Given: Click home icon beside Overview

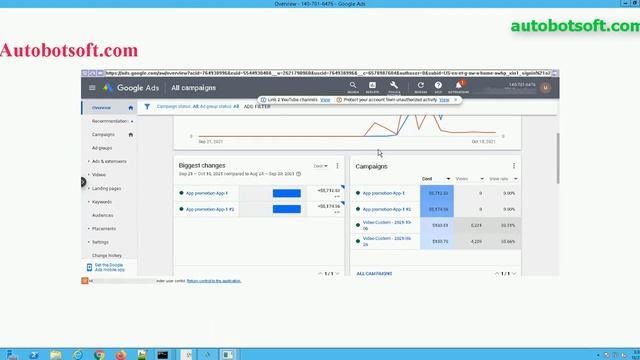Looking at the screenshot, I should [x=131, y=108].
